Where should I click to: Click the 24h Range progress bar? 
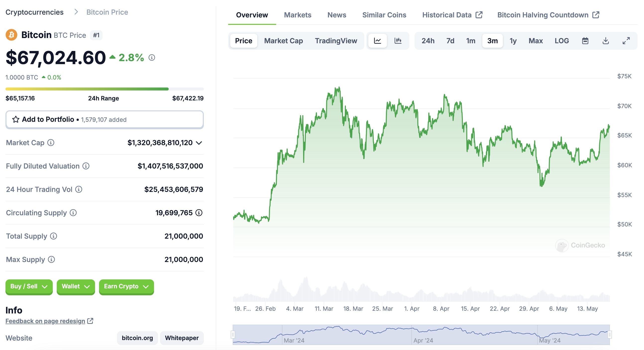(105, 89)
